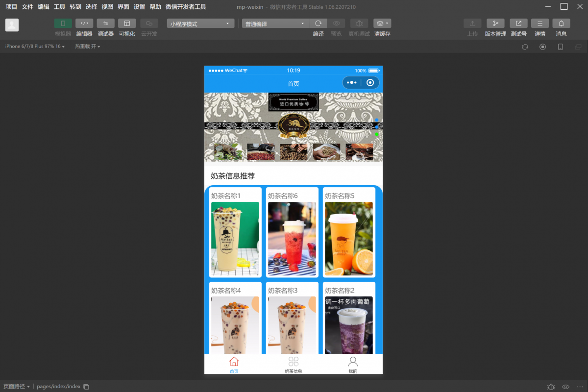The height and width of the screenshot is (392, 588).
Task: Open the 清缓存 clear cache menu
Action: click(x=382, y=24)
